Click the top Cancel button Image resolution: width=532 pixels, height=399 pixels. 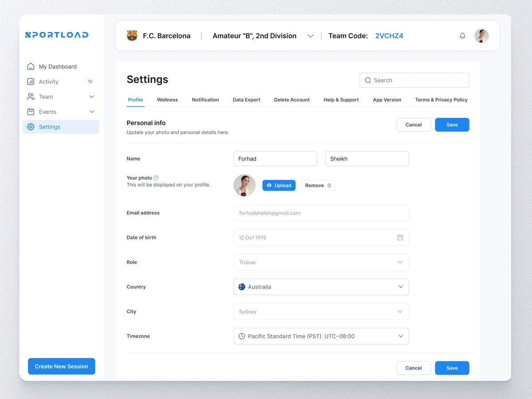[x=414, y=125]
